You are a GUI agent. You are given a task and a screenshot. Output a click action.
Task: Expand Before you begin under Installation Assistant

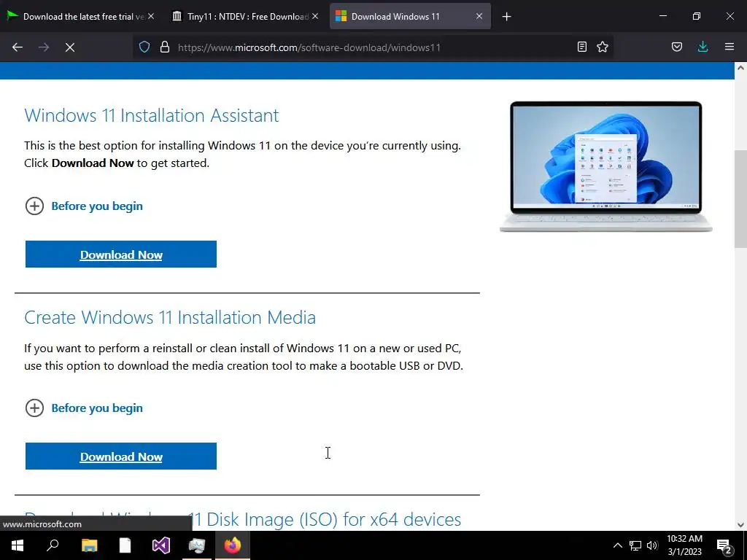(x=85, y=206)
